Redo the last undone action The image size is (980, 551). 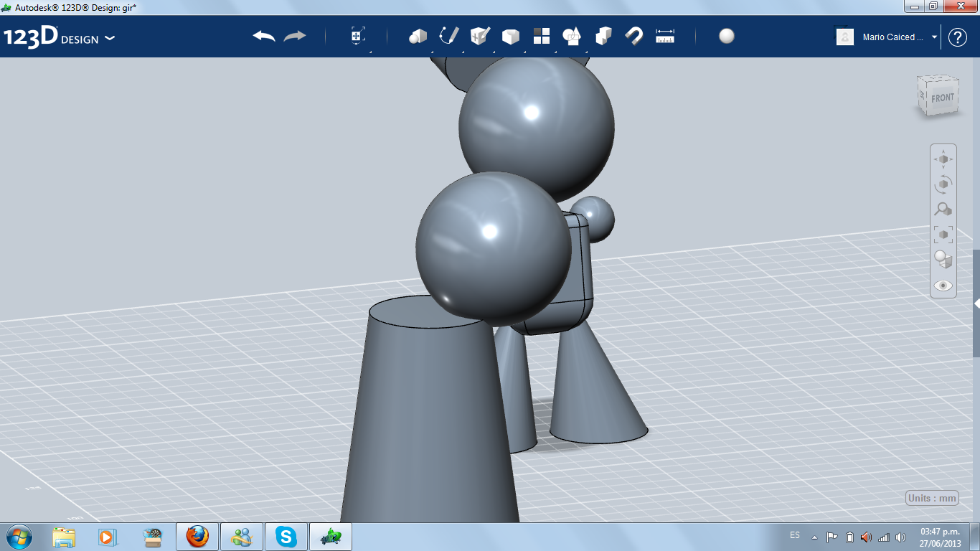tap(295, 37)
